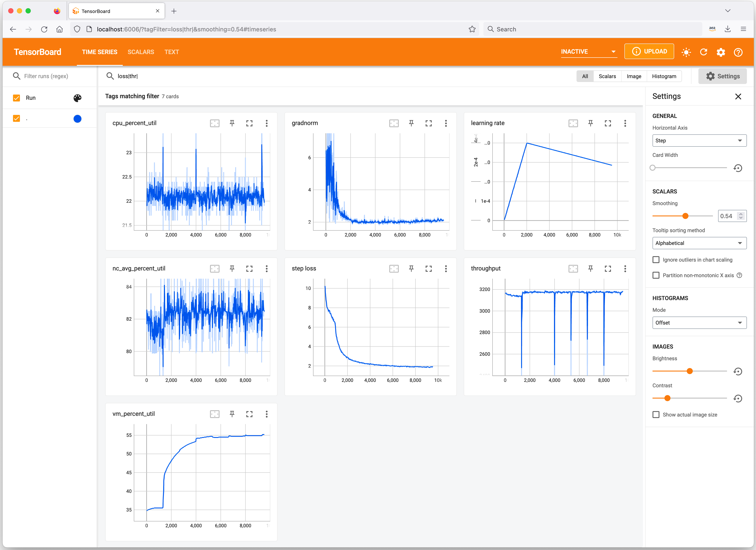756x550 pixels.
Task: Open TensorBoard help
Action: click(x=738, y=52)
